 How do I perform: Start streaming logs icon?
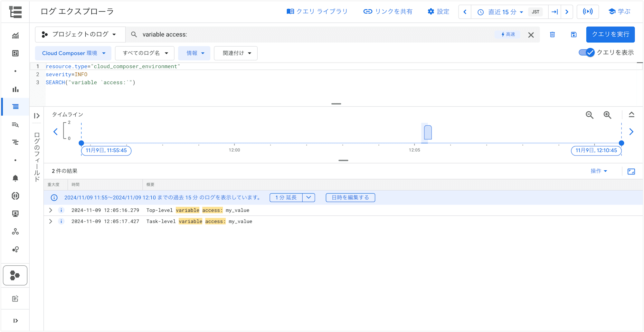click(588, 12)
